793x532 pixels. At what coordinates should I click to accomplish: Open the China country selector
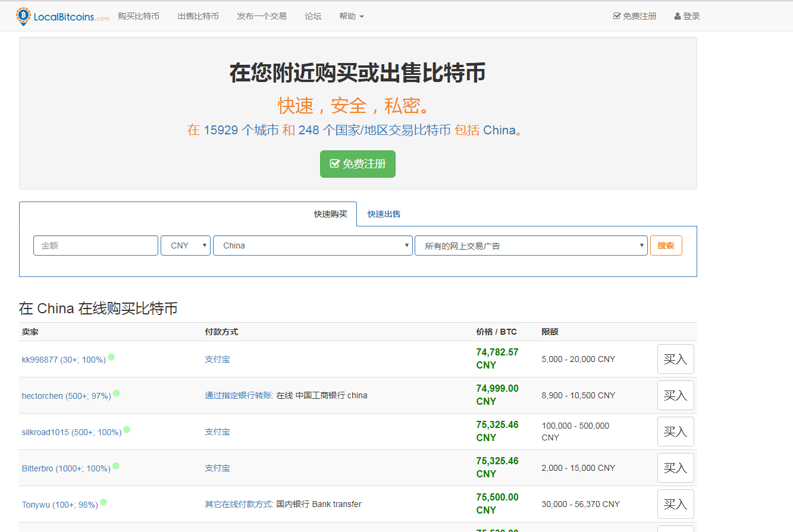[312, 245]
